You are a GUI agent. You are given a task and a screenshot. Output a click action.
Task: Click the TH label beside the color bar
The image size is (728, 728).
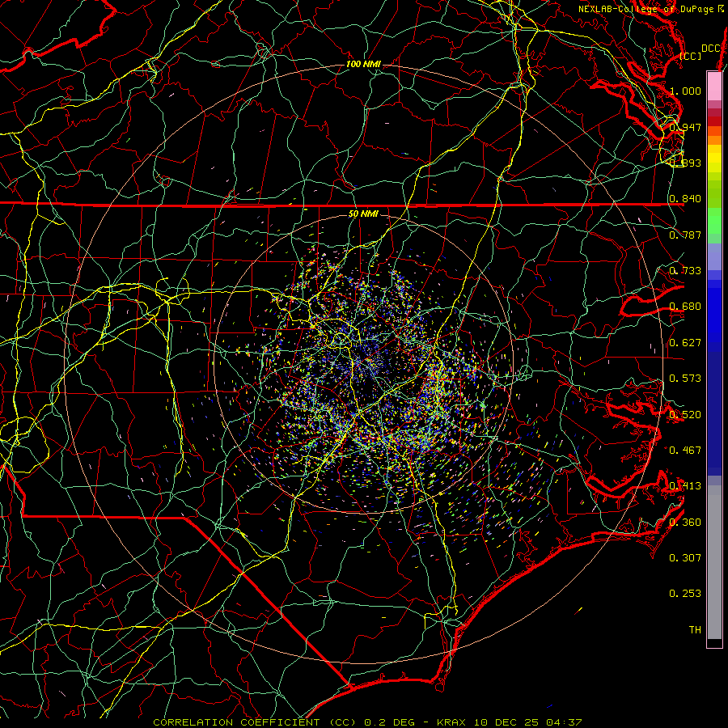[x=695, y=630]
